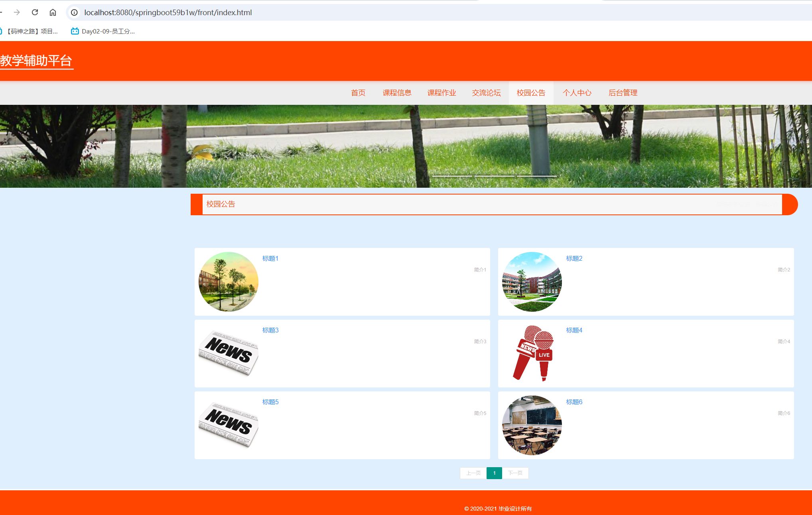Viewport: 812px width, 515px height.
Task: Open the 课程信息 menu item
Action: (397, 93)
